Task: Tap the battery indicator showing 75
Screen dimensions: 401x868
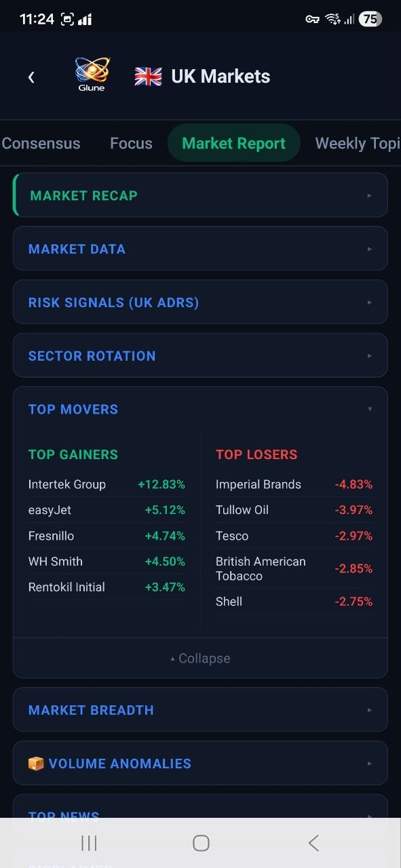Action: pyautogui.click(x=370, y=18)
